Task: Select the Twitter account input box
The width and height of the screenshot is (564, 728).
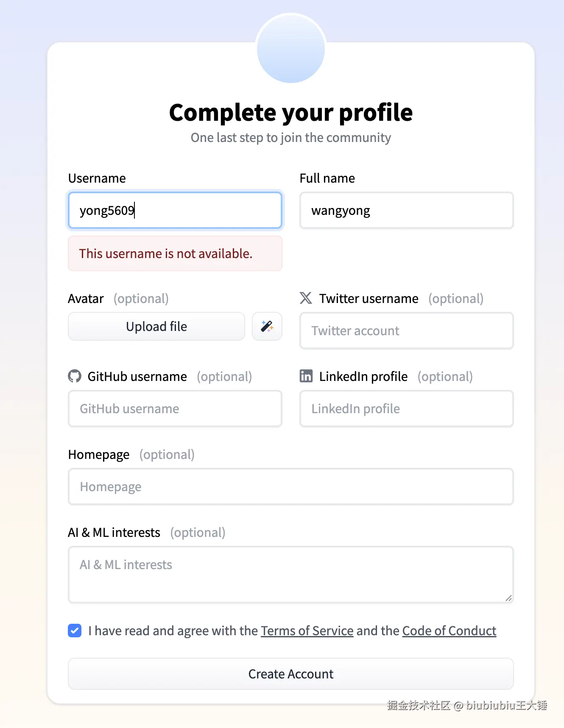Action: pyautogui.click(x=406, y=331)
